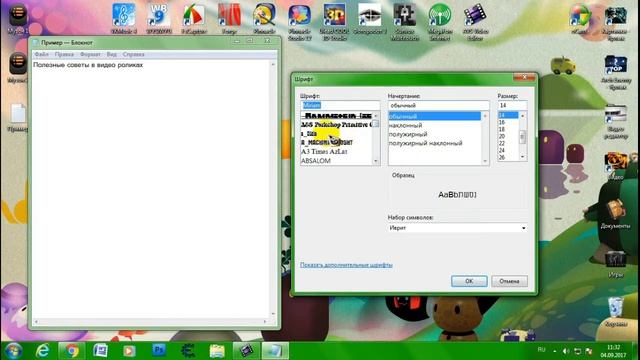Open Вид menu in Notepad
The width and height of the screenshot is (640, 360).
[x=111, y=54]
